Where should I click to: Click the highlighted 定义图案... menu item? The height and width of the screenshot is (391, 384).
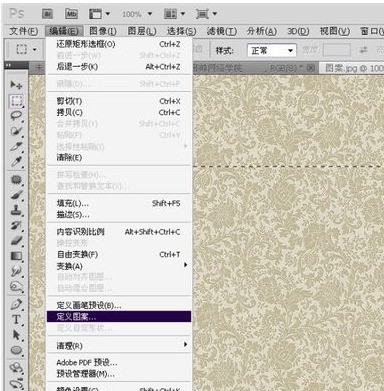pyautogui.click(x=119, y=316)
